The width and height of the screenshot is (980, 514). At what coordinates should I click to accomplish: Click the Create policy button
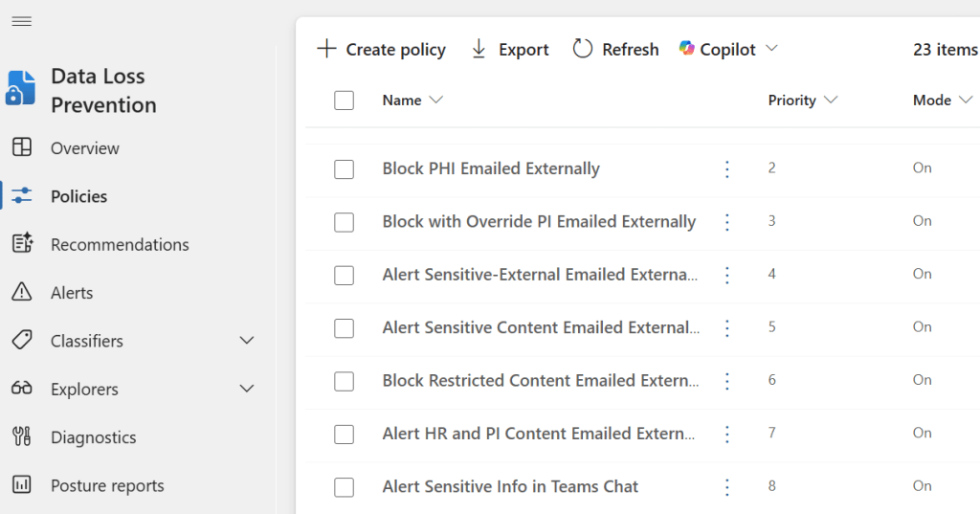[x=381, y=50]
